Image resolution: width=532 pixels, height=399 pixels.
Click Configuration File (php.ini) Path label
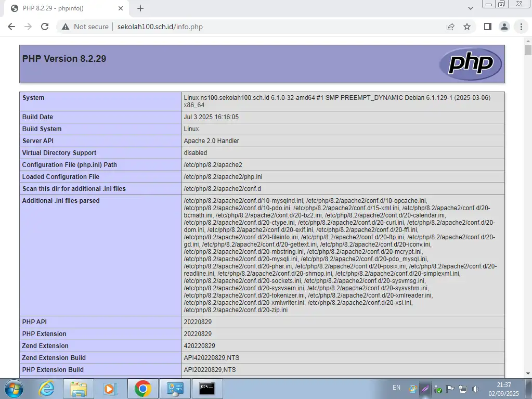click(70, 165)
